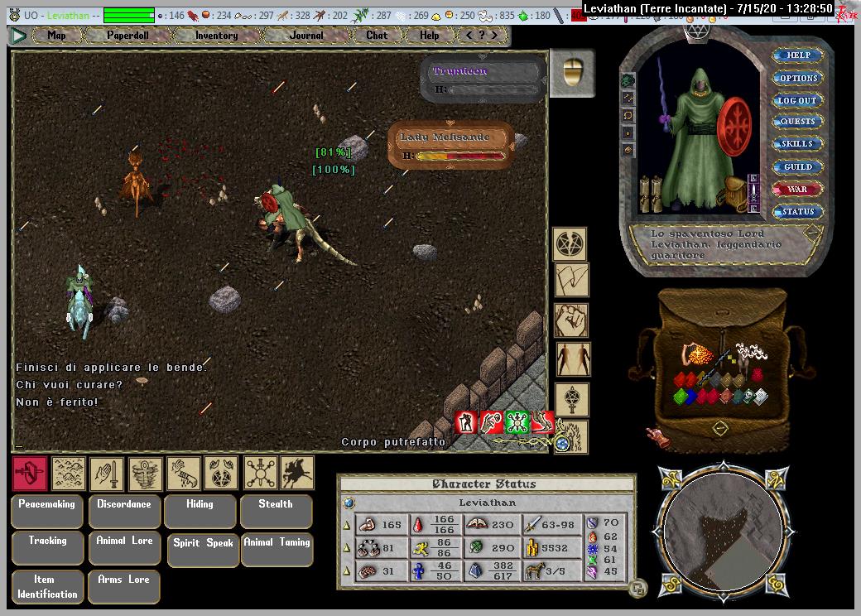Click the horse rider macro icon
Image resolution: width=861 pixels, height=616 pixels.
click(297, 473)
